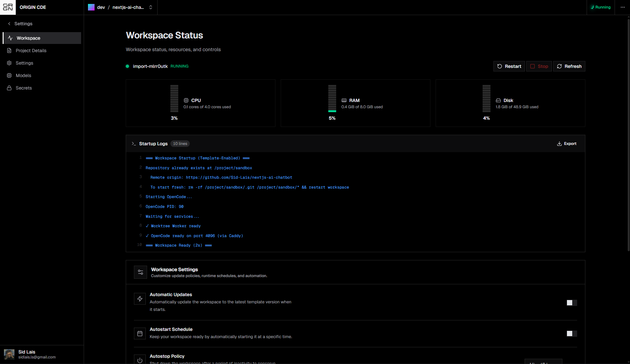The image size is (630, 364).
Task: Open Project Details in the sidebar
Action: pyautogui.click(x=31, y=51)
